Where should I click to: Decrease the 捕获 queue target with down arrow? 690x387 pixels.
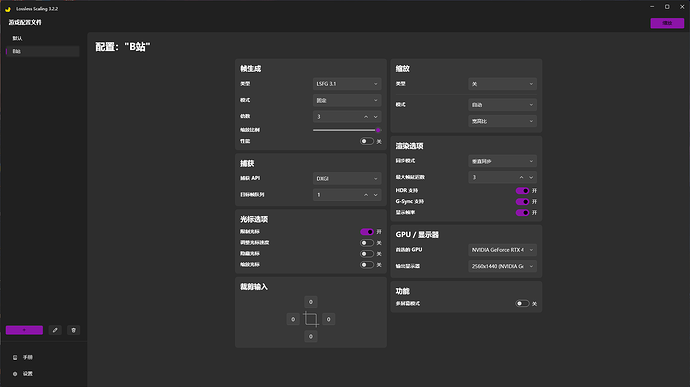point(376,195)
